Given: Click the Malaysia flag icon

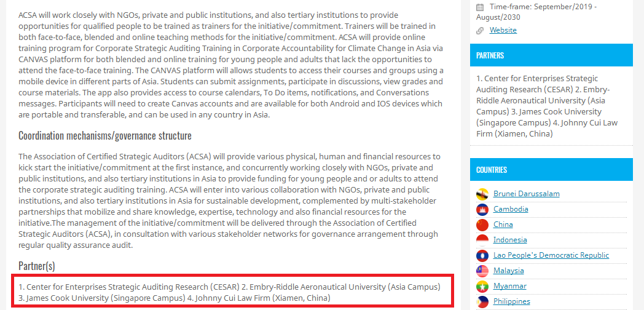Looking at the screenshot, I should [482, 271].
